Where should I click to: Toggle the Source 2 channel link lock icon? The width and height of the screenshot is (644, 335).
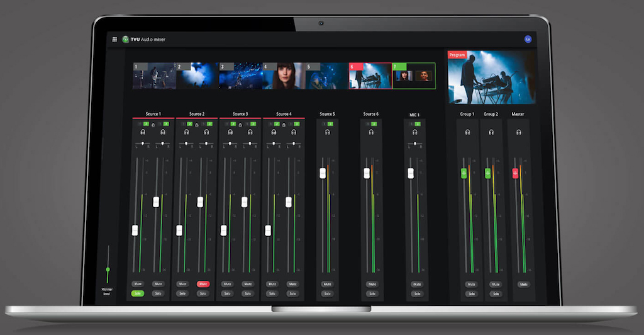(197, 124)
